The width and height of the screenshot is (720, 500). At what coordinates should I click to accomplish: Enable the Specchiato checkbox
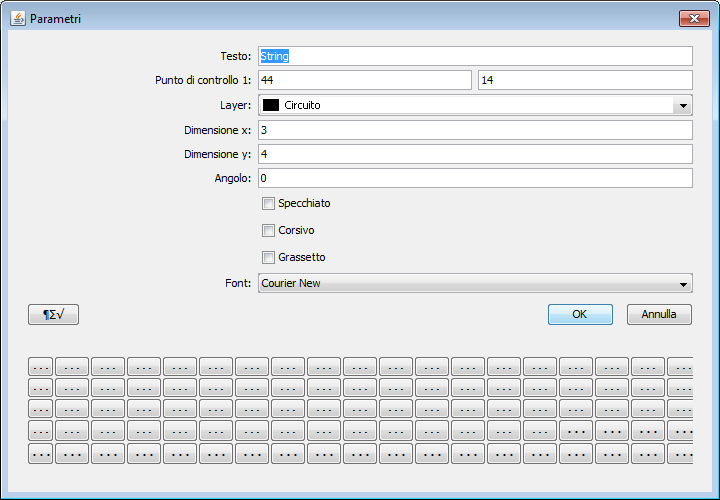(x=268, y=204)
